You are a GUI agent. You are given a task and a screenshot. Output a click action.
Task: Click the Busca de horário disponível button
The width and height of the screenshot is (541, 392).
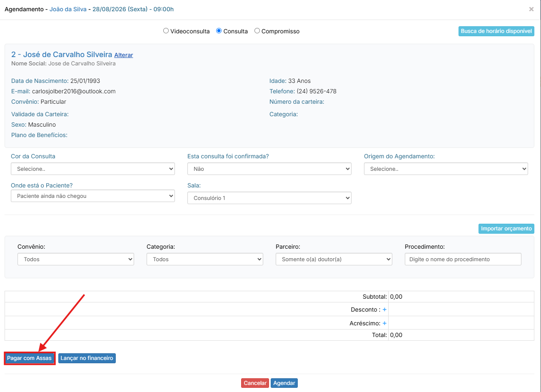(x=496, y=31)
